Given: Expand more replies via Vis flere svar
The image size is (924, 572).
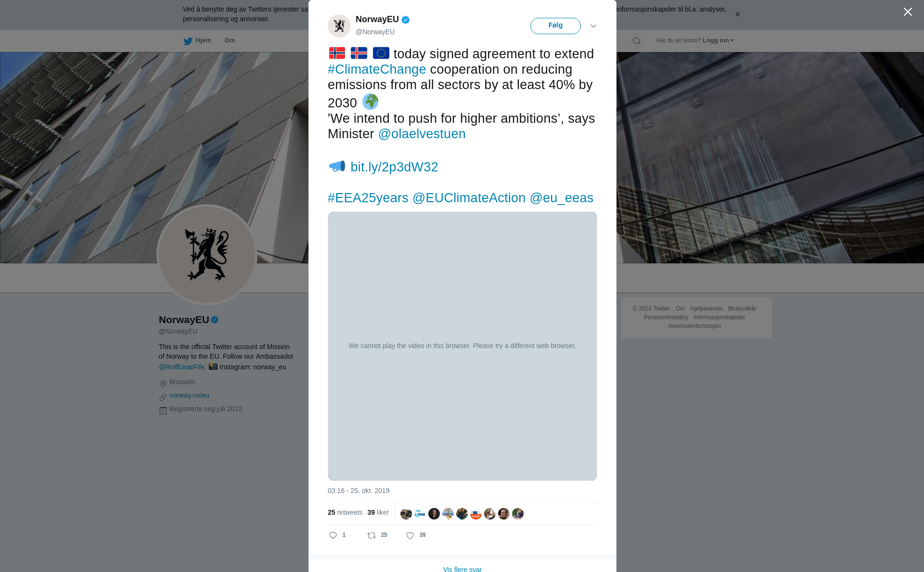Looking at the screenshot, I should [x=462, y=569].
